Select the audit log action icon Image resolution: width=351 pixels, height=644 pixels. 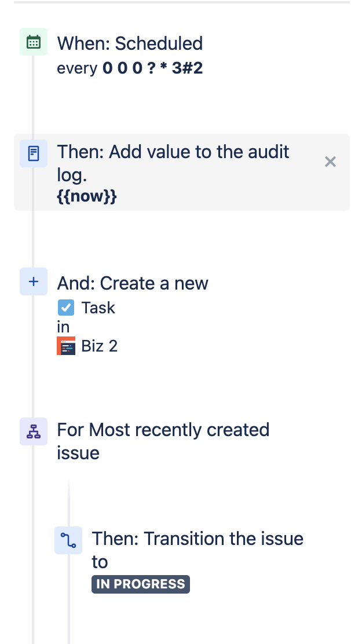tap(33, 153)
